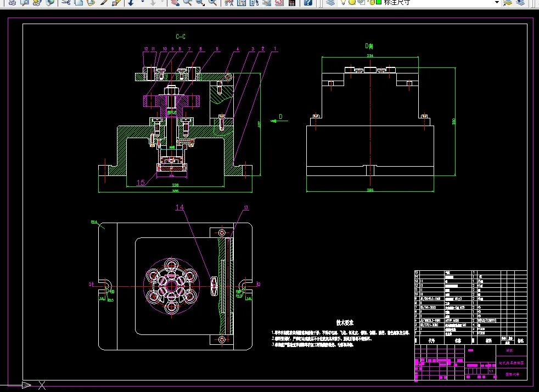The height and width of the screenshot is (392, 539).
Task: Click the Undo arrow icon
Action: (131, 2)
